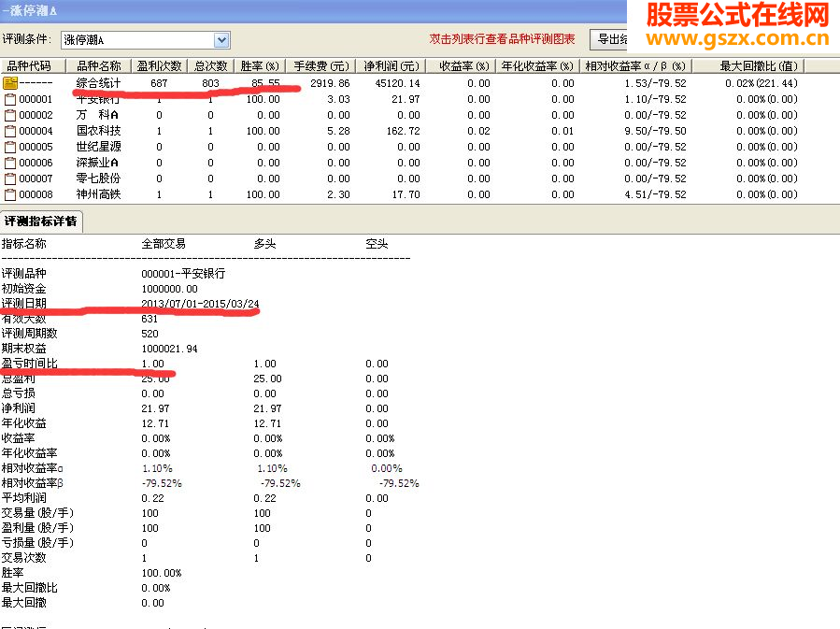Click stock name 神州高铁
840x629 pixels.
(98, 194)
